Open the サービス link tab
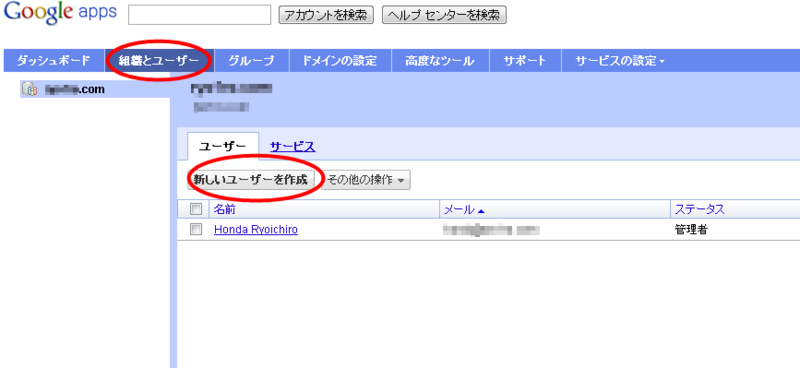The image size is (800, 368). click(292, 147)
